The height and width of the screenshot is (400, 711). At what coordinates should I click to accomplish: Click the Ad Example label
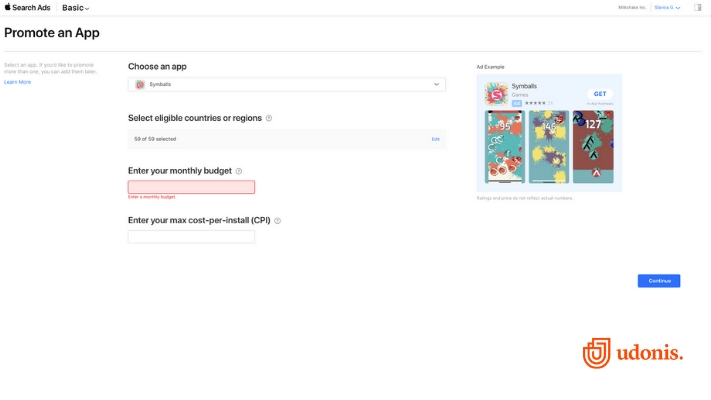[x=490, y=67]
